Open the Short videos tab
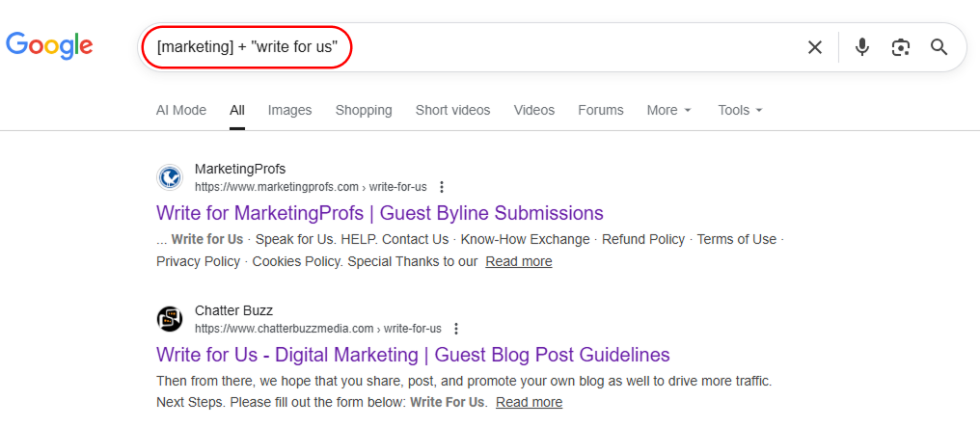The height and width of the screenshot is (427, 980). pyautogui.click(x=453, y=111)
